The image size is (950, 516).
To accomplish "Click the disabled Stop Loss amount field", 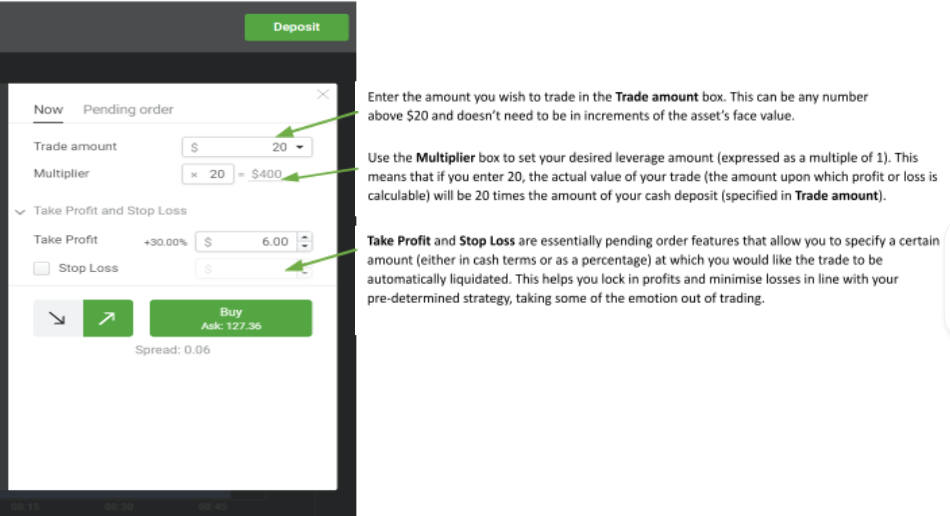I will coord(248,268).
